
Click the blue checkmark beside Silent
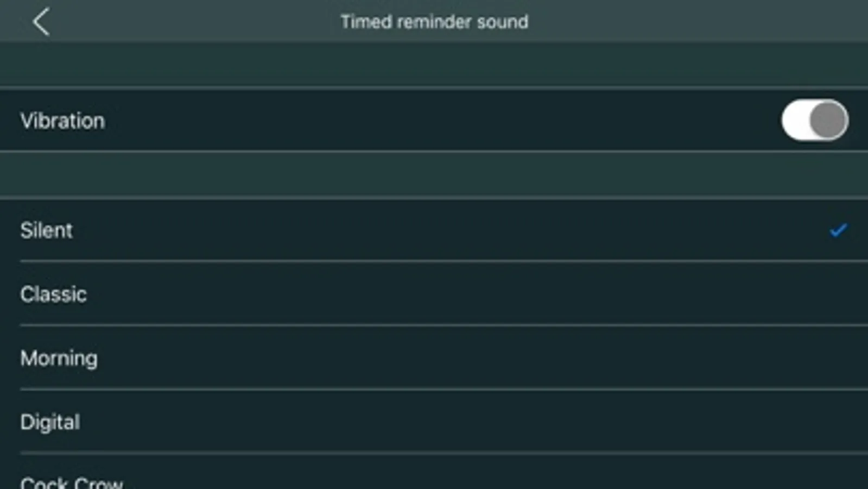coord(838,230)
